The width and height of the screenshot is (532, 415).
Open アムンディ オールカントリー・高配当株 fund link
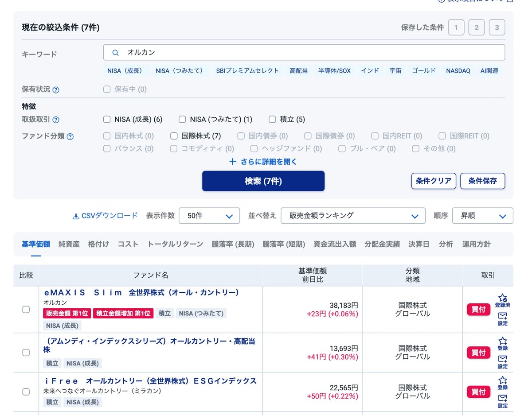click(149, 345)
